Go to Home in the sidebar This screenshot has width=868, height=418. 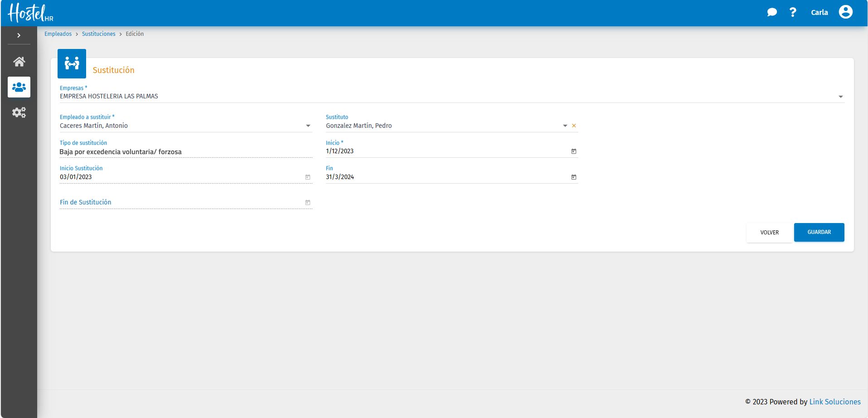(x=19, y=62)
